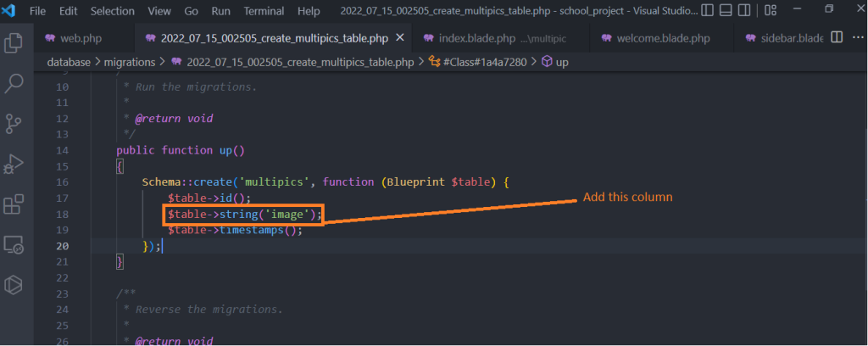Expand the 'database' breadcrumb segment

click(70, 62)
